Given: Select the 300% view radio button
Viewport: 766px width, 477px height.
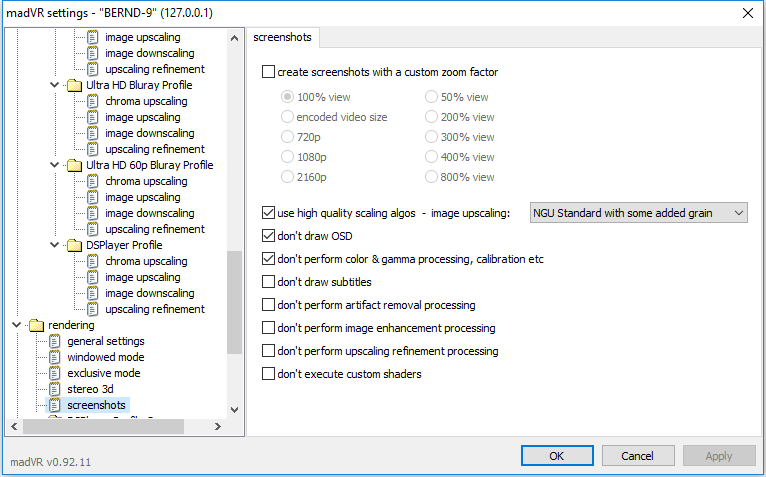Looking at the screenshot, I should [431, 137].
